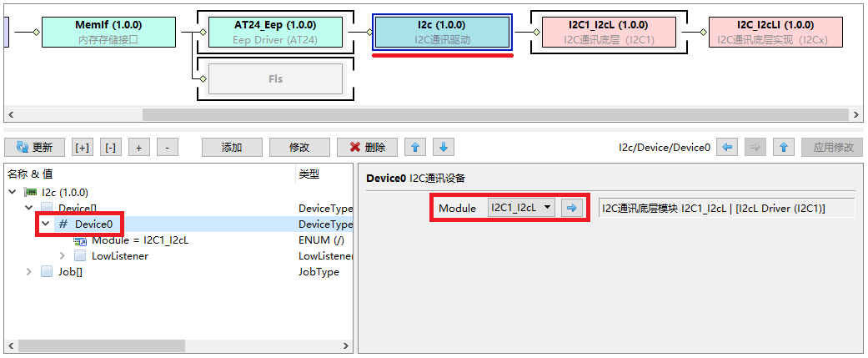Collapse the I2c (1.0.0) root node

click(13, 193)
